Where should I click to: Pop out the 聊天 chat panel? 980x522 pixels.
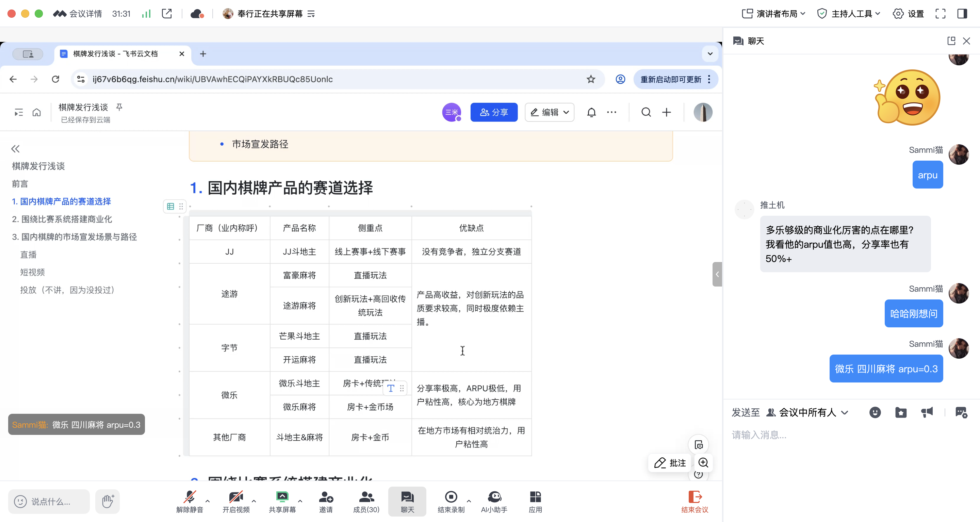pyautogui.click(x=951, y=41)
